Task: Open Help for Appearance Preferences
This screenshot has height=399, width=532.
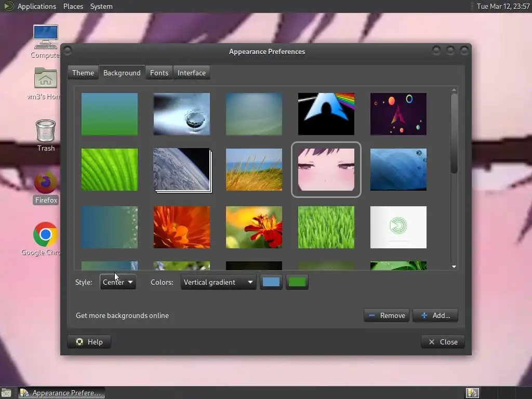Action: click(x=89, y=342)
